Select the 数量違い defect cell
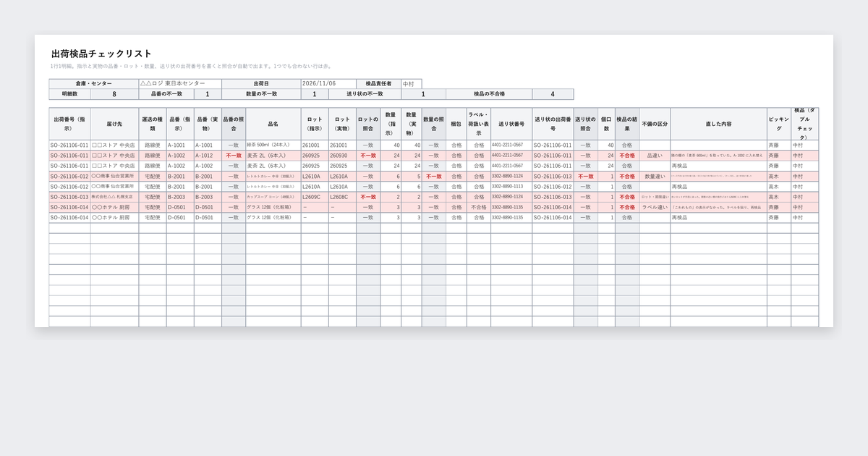Screen dimensions: 868x456 655,177
